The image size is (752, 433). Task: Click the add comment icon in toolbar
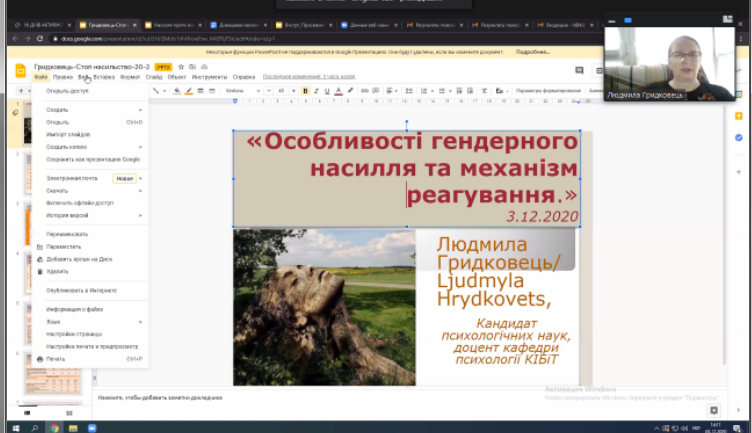376,91
